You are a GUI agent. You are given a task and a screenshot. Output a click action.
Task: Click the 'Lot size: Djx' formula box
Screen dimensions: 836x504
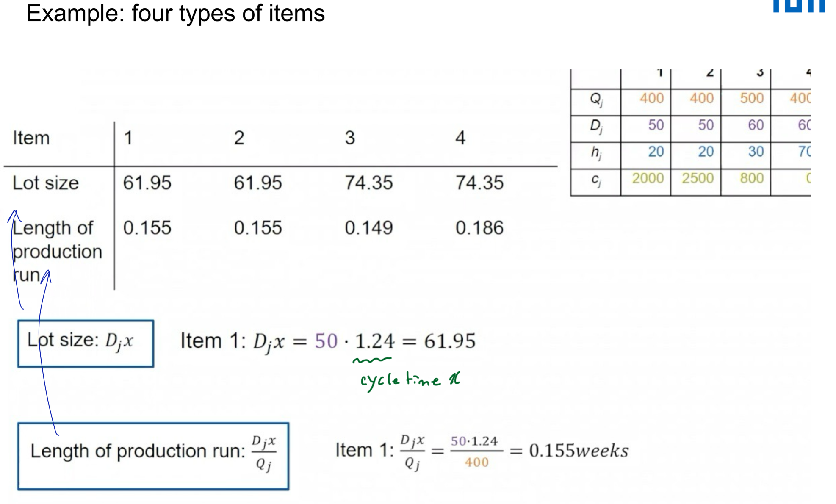(x=86, y=343)
